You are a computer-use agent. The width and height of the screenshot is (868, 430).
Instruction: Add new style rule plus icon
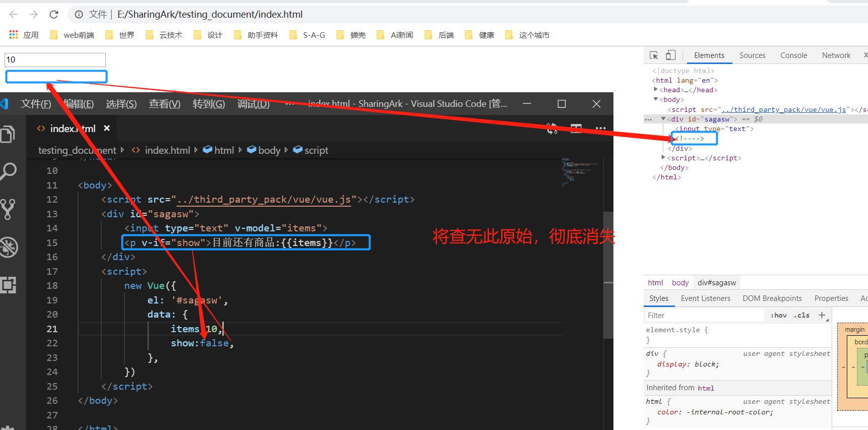pyautogui.click(x=822, y=315)
